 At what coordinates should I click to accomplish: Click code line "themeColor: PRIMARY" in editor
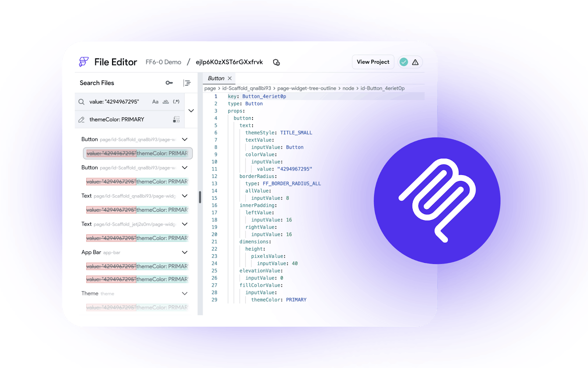click(x=279, y=300)
